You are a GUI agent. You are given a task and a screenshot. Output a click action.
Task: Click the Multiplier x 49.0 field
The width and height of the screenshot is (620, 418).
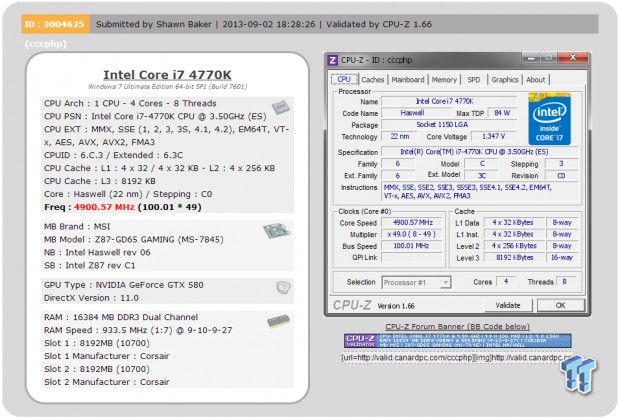click(x=412, y=234)
